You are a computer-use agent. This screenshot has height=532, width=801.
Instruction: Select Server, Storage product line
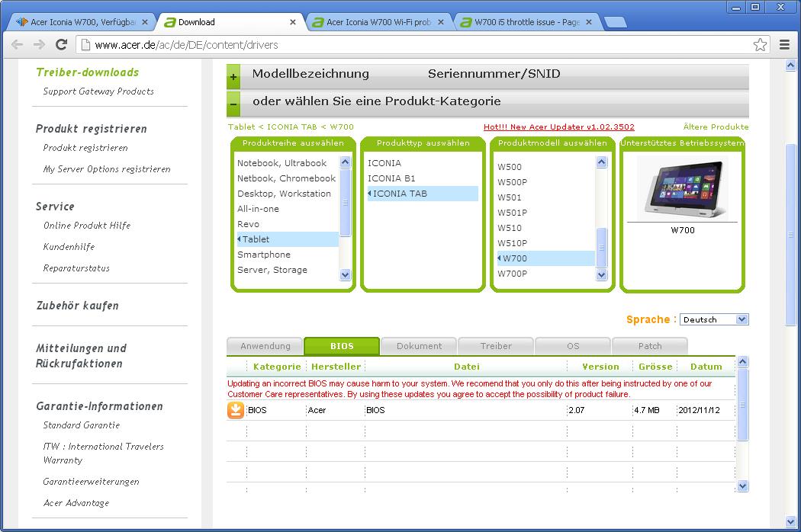pyautogui.click(x=272, y=270)
